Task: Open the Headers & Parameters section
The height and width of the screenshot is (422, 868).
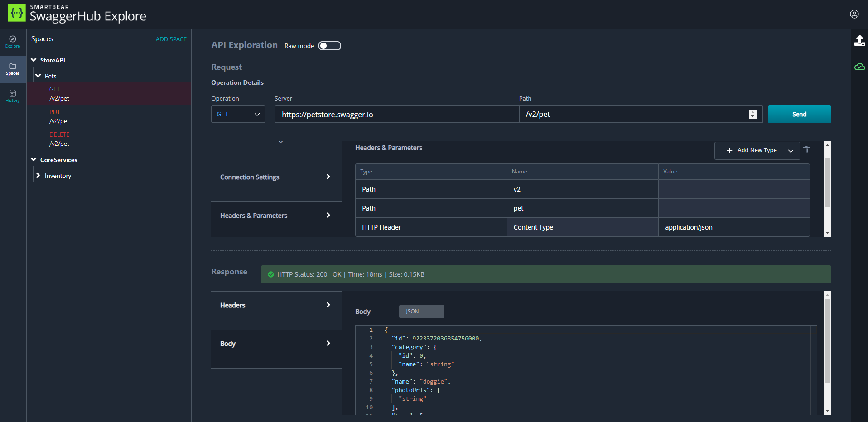Action: tap(276, 216)
